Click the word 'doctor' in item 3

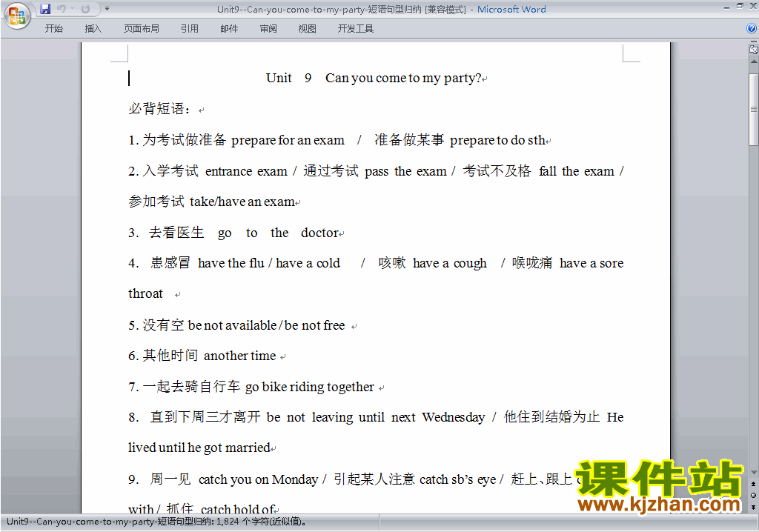319,233
